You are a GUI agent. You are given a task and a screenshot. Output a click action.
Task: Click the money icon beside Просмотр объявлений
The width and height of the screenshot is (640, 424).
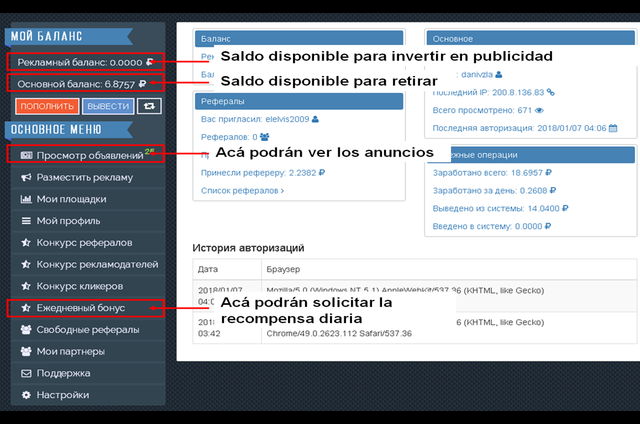(26, 155)
